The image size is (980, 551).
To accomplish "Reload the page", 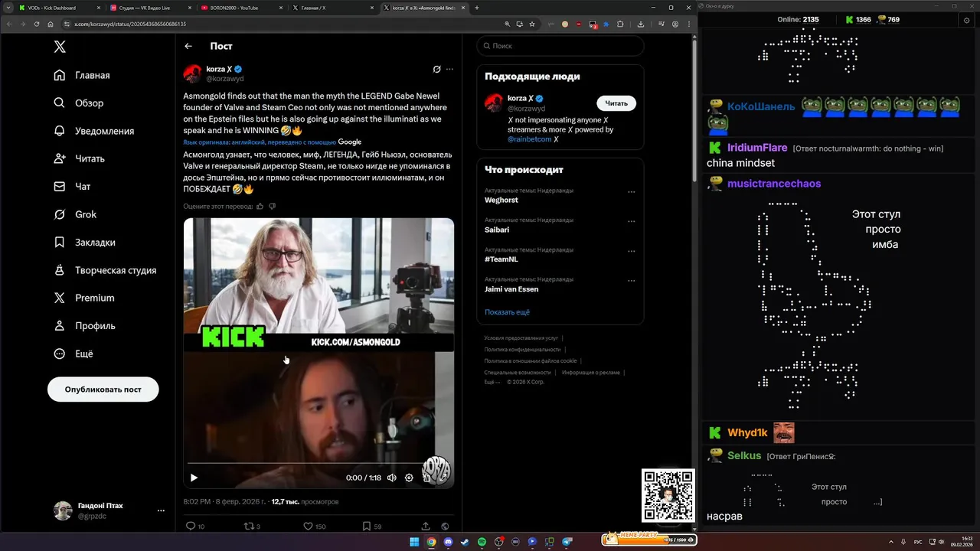I will pyautogui.click(x=37, y=24).
